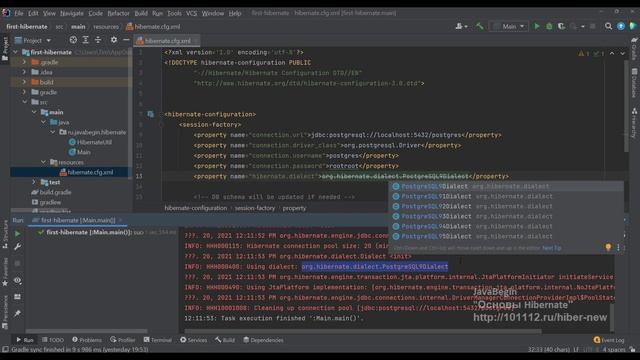Start debugging with the bug icon
640x360 pixels.
[x=549, y=26]
